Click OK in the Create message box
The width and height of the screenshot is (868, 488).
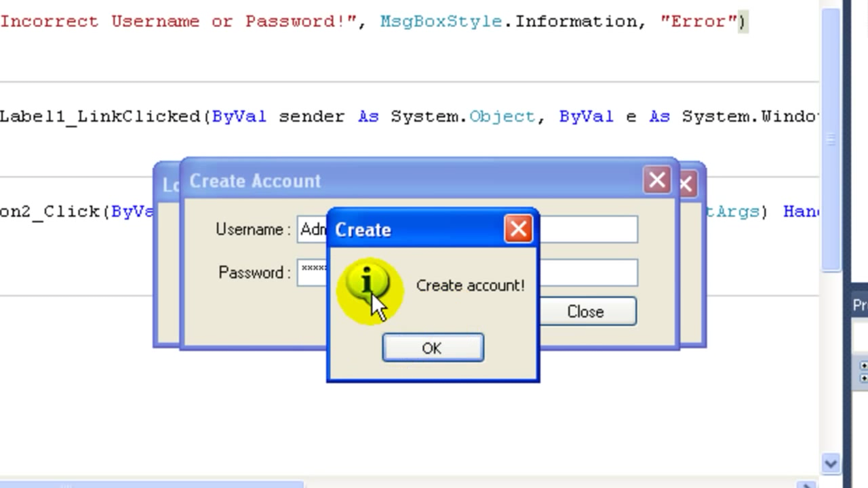click(x=432, y=348)
